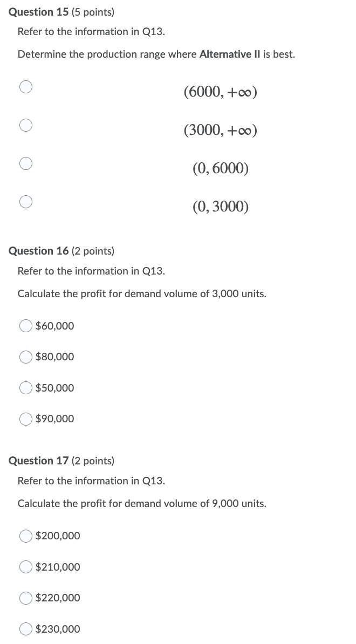This screenshot has height=644, width=356.
Task: Click the Question 17 heading
Action: tap(38, 461)
